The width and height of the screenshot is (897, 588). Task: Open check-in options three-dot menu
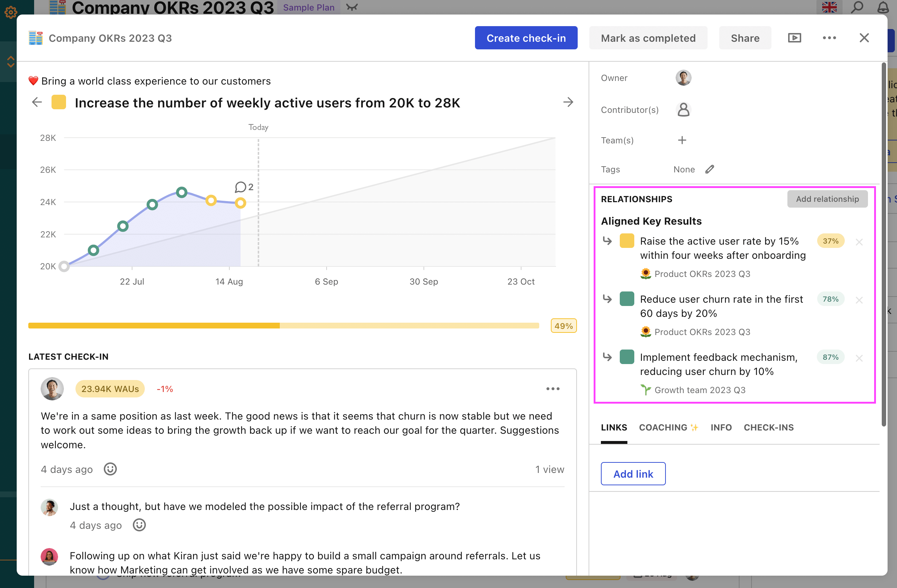(x=553, y=389)
